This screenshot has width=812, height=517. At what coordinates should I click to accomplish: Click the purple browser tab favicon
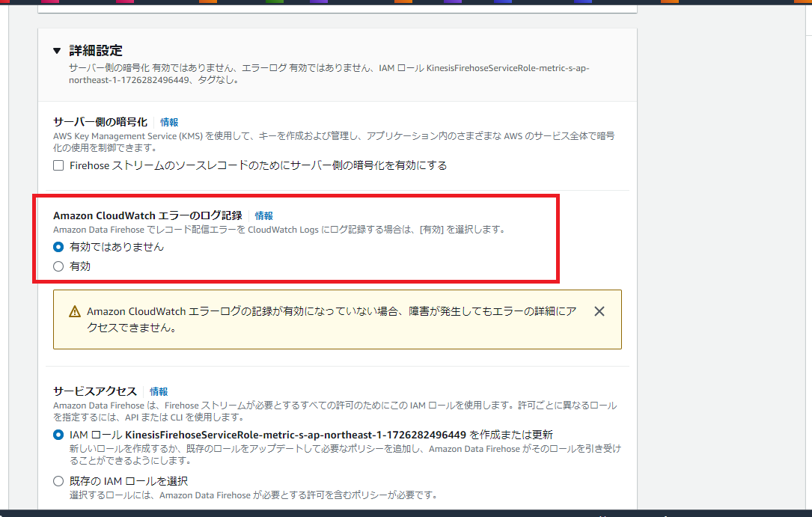pos(318,3)
